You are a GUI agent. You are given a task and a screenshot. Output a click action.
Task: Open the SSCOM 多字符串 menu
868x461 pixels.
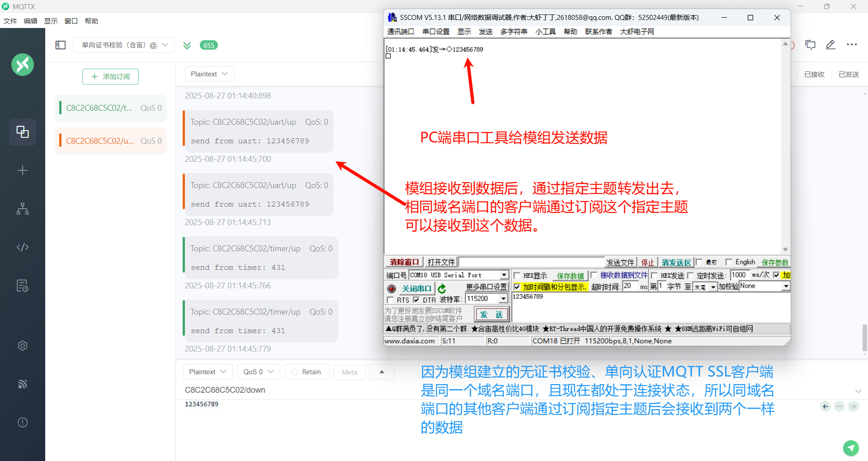pyautogui.click(x=514, y=32)
